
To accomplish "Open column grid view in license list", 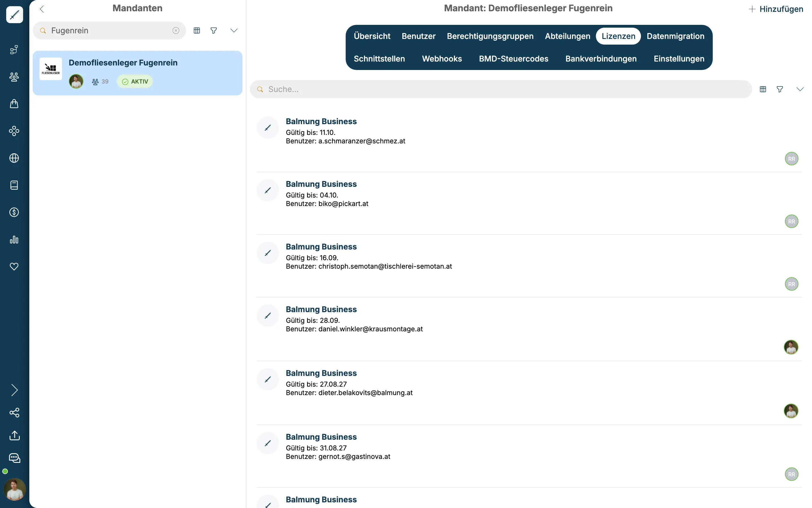I will (x=763, y=89).
